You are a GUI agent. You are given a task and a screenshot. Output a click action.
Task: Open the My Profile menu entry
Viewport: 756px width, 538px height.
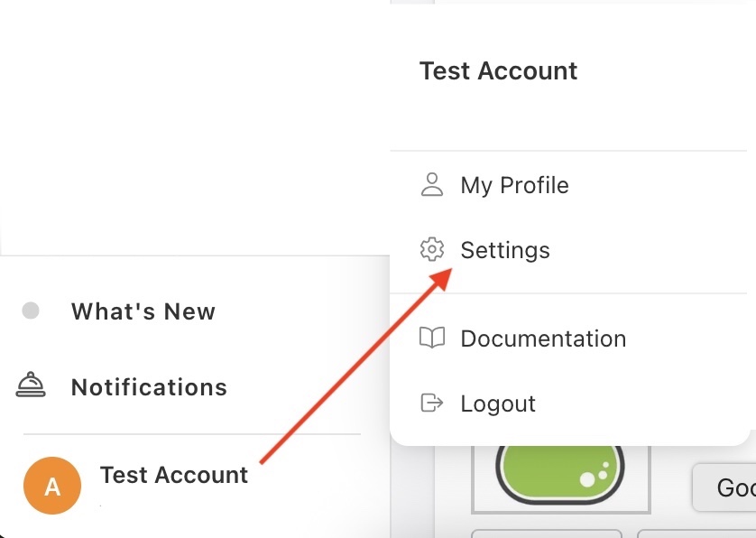click(x=514, y=185)
